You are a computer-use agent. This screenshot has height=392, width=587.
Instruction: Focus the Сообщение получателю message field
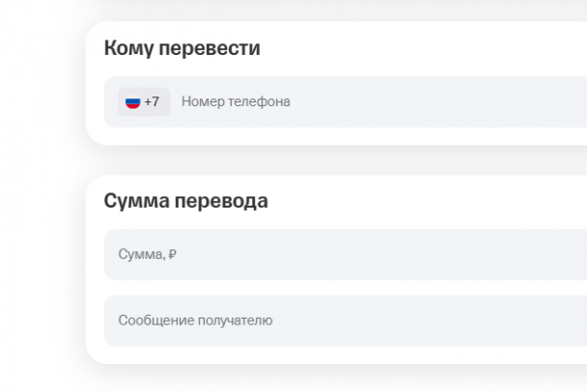tap(386, 320)
